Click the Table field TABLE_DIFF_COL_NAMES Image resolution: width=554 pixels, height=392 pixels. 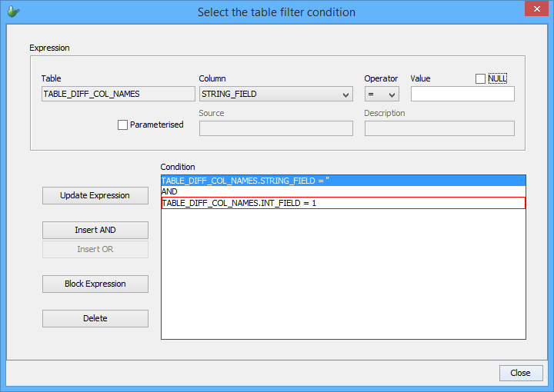pos(118,94)
